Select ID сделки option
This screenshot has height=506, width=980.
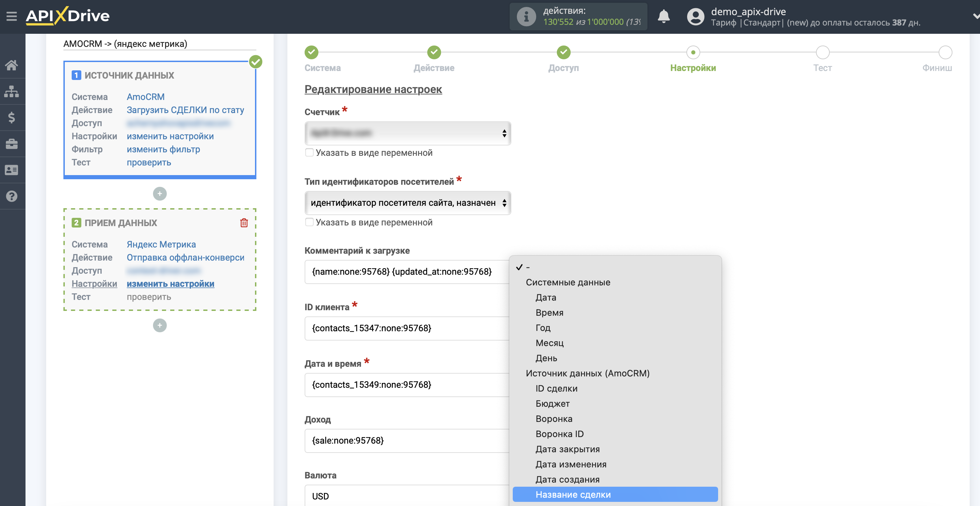[615, 388]
